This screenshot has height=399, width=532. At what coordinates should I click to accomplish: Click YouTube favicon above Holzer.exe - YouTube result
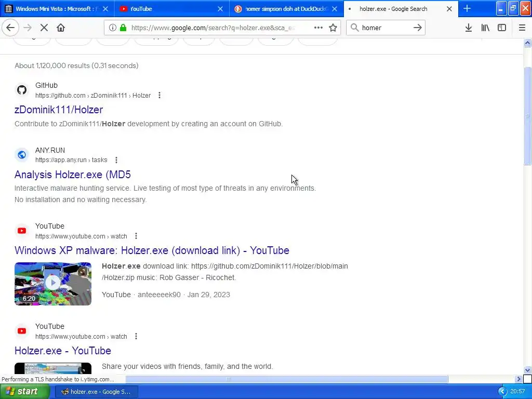(x=22, y=331)
